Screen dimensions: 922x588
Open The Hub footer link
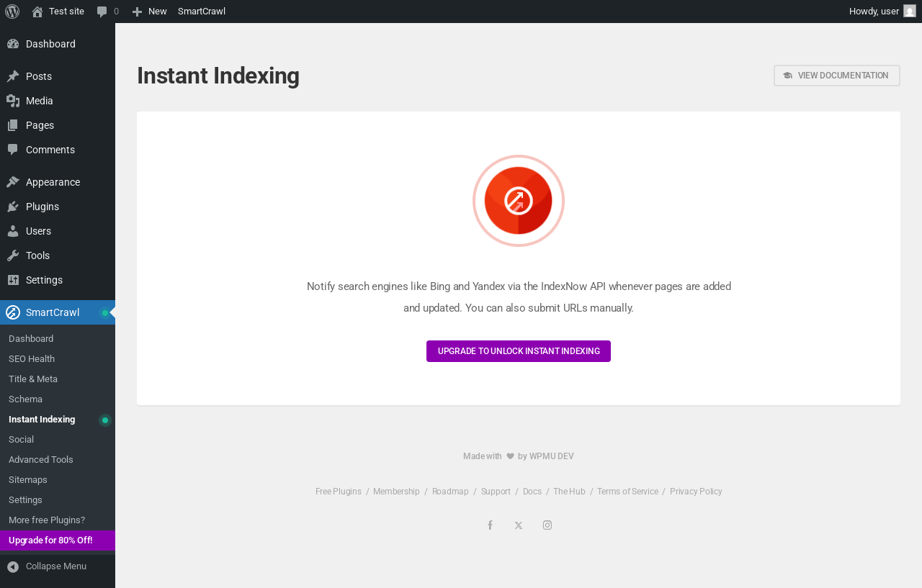pos(569,492)
